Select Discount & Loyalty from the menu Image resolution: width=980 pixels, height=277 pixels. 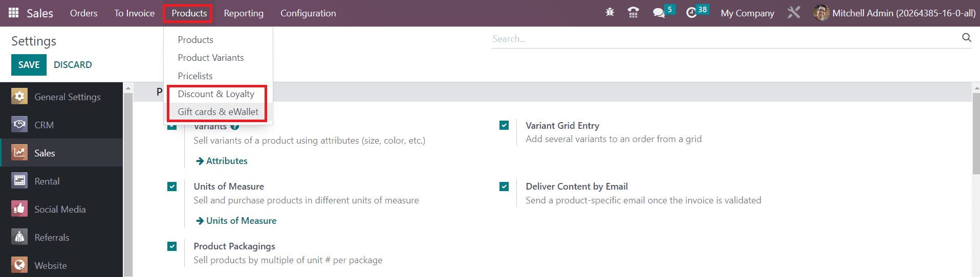pyautogui.click(x=216, y=94)
